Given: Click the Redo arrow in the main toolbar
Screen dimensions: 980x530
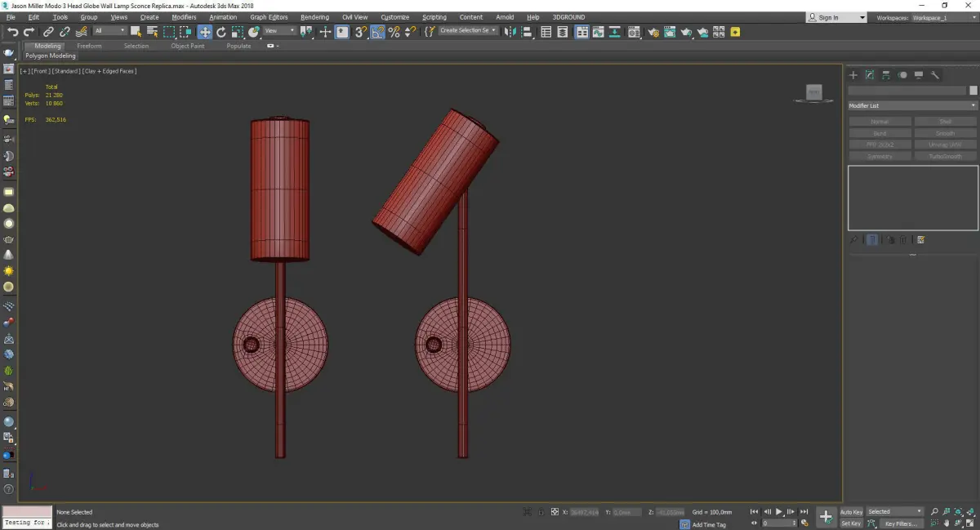Looking at the screenshot, I should pos(29,32).
